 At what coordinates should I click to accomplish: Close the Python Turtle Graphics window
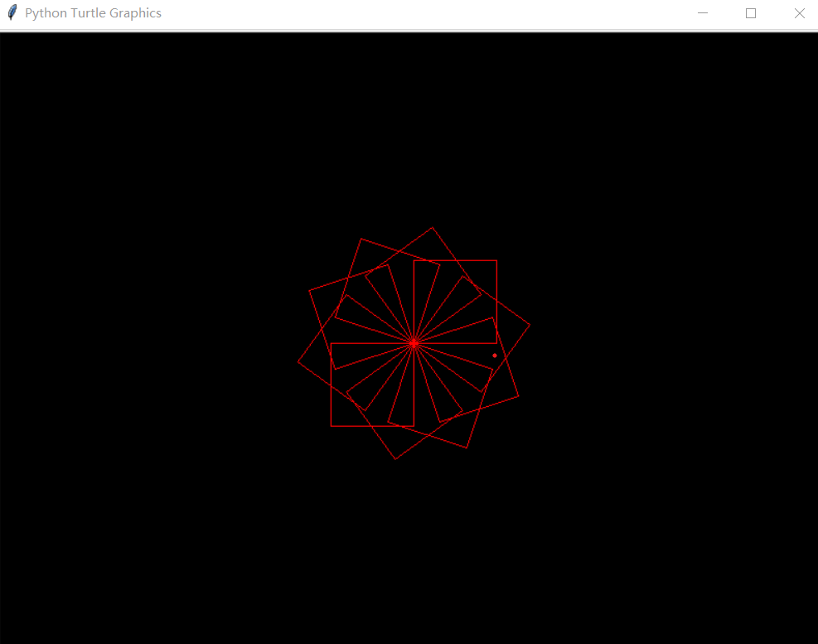click(799, 13)
